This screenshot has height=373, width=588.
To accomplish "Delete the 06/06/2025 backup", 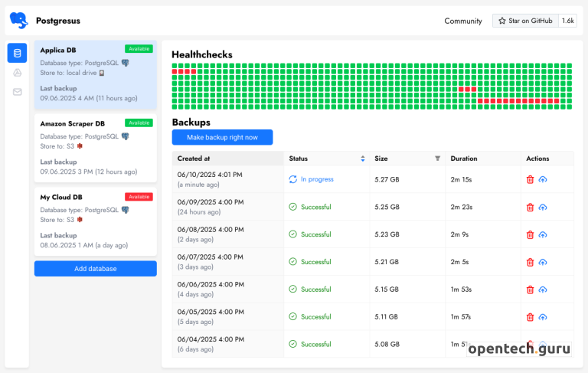I will pos(530,290).
